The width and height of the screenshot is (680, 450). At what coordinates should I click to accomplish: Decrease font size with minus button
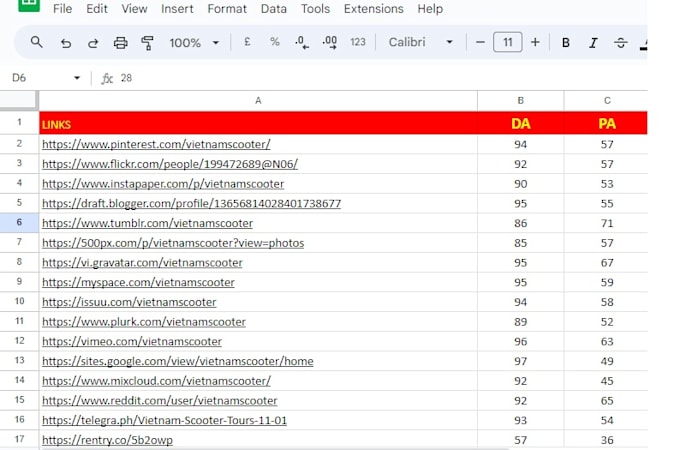coord(480,42)
